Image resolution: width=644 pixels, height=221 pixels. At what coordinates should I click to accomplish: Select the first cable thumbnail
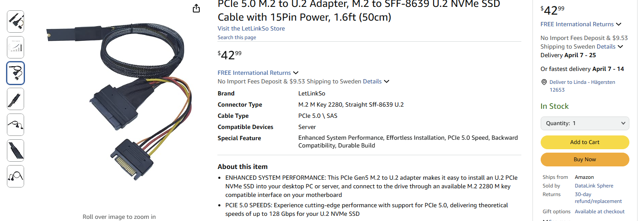click(15, 21)
